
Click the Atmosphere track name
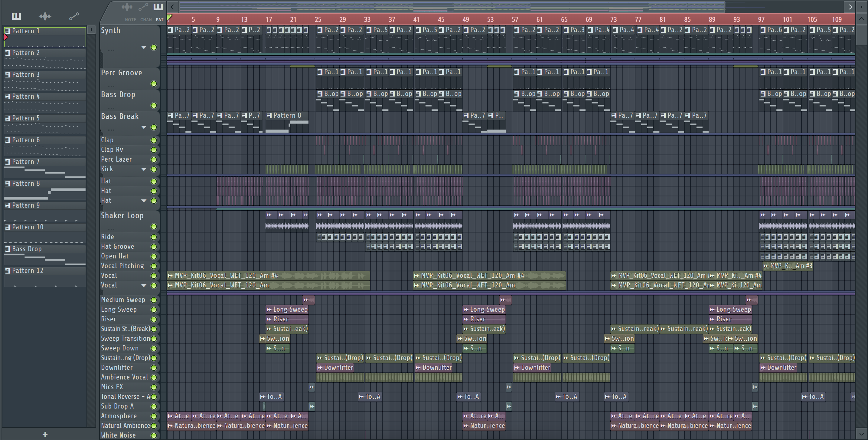(119, 416)
